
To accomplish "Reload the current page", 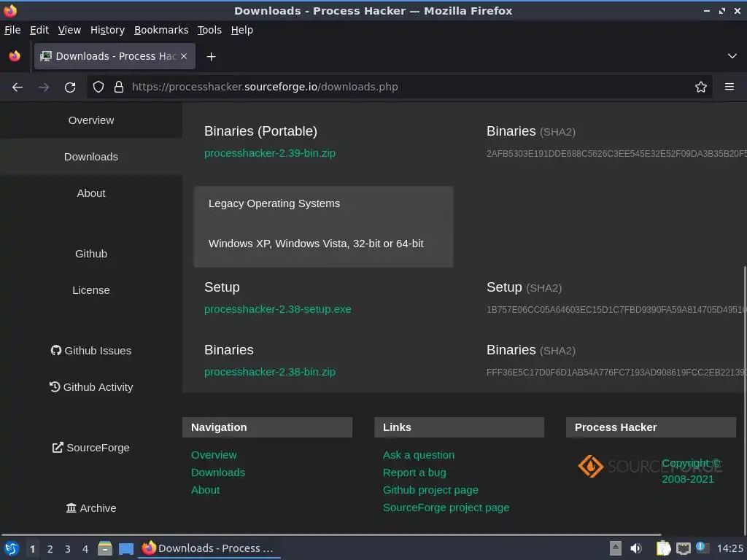I will 70,87.
